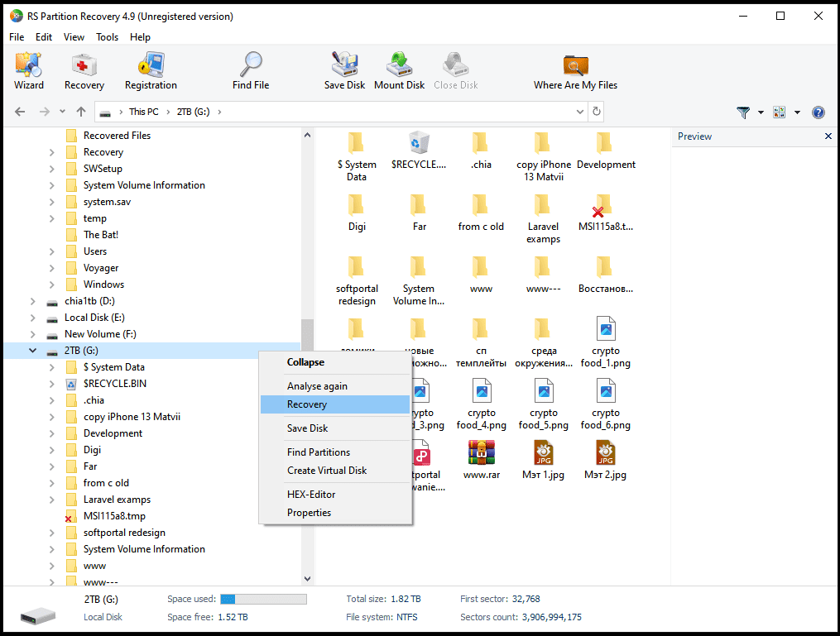This screenshot has width=840, height=636.
Task: Click Mount Disk toolbar icon
Action: (x=399, y=71)
